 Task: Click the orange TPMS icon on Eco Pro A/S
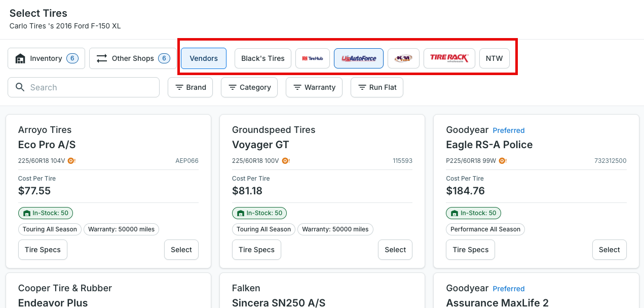coord(72,161)
